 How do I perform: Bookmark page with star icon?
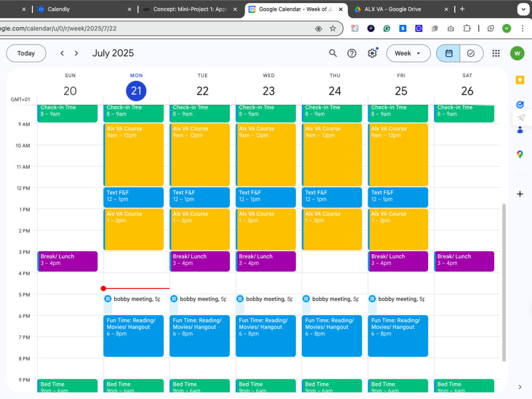tap(333, 29)
